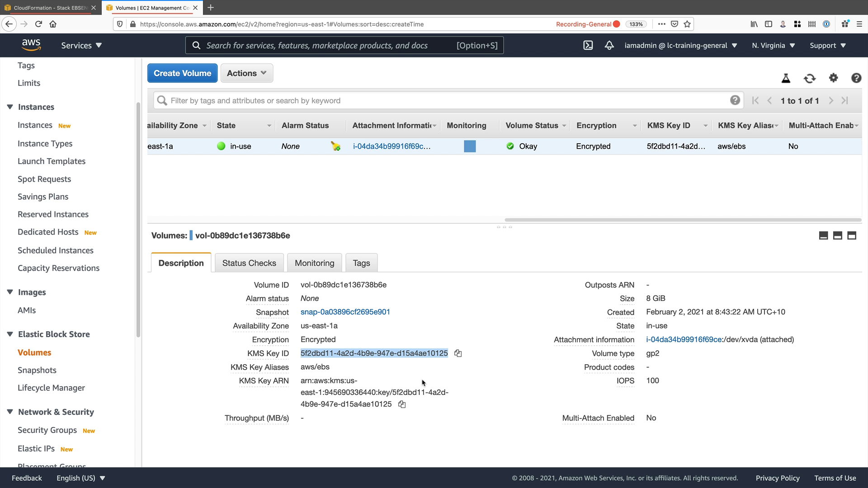
Task: Switch to the Status Checks tab
Action: (x=249, y=263)
